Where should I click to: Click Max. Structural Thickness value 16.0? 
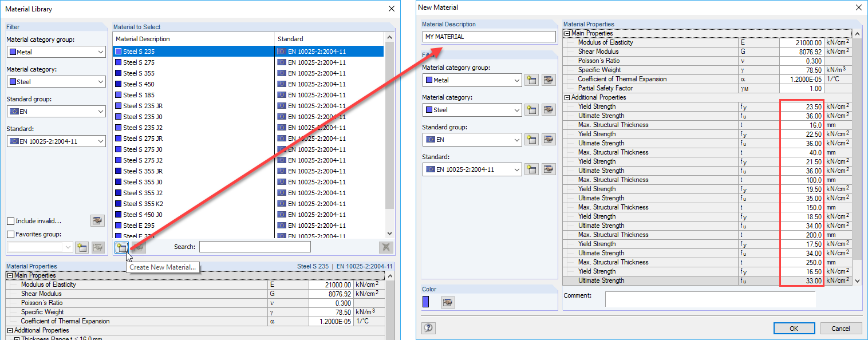click(x=802, y=125)
